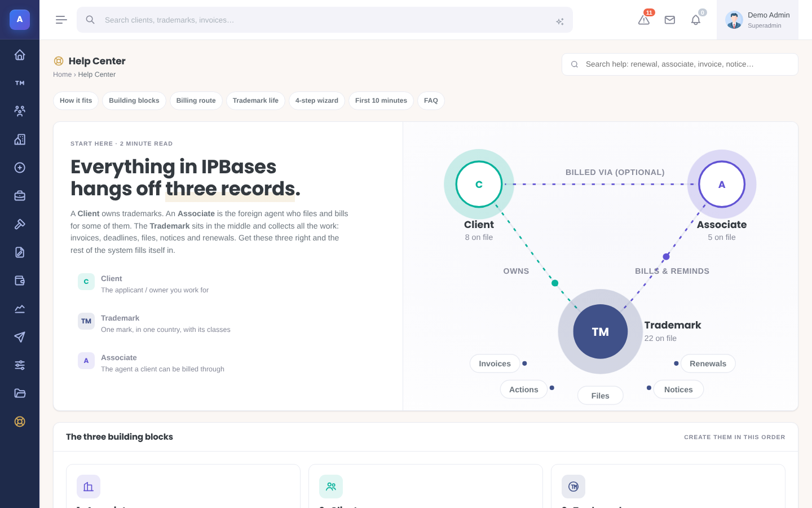Image resolution: width=812 pixels, height=508 pixels.
Task: Open the sliders settings sidebar icon
Action: (20, 365)
